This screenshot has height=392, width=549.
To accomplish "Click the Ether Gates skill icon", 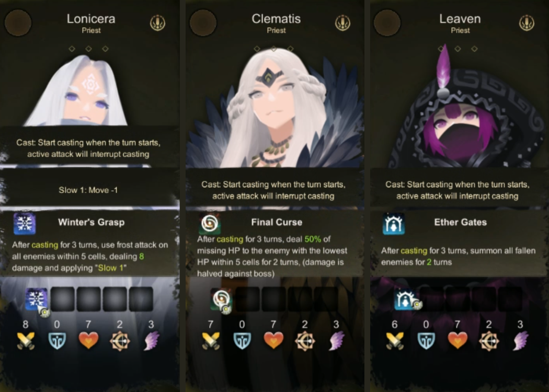I will [394, 223].
